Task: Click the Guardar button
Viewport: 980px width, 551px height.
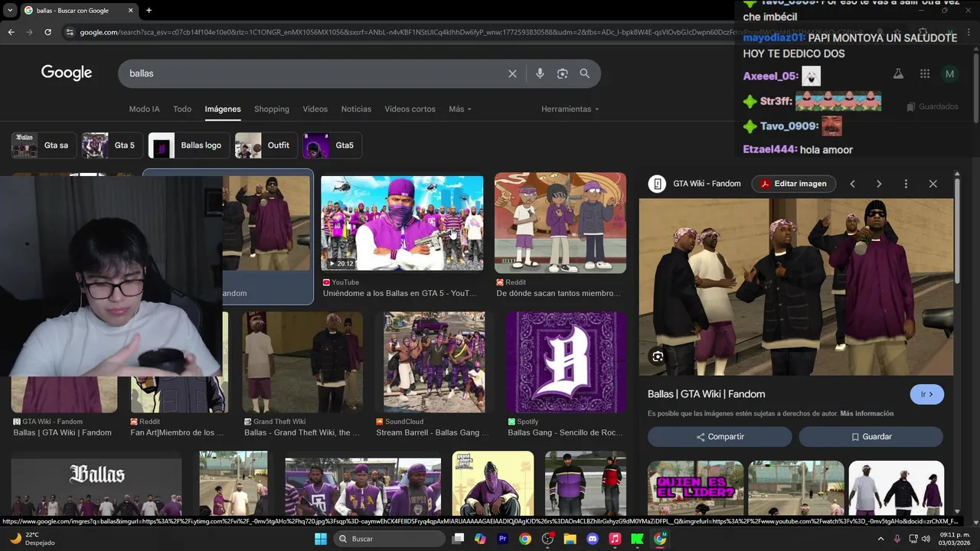Action: click(x=871, y=437)
